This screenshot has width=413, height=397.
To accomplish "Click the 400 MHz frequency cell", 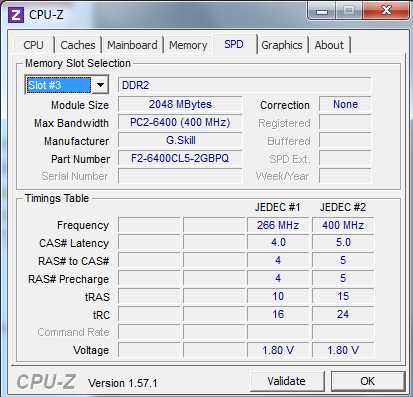I will (343, 225).
